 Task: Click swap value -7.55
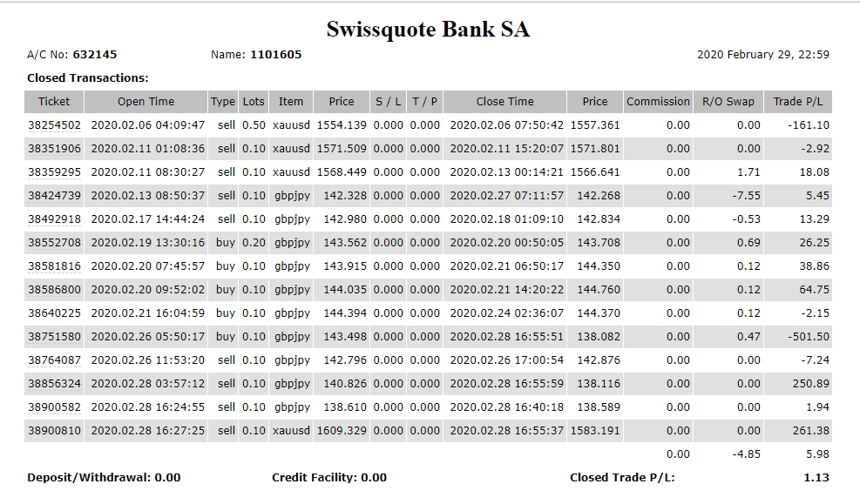(x=747, y=196)
